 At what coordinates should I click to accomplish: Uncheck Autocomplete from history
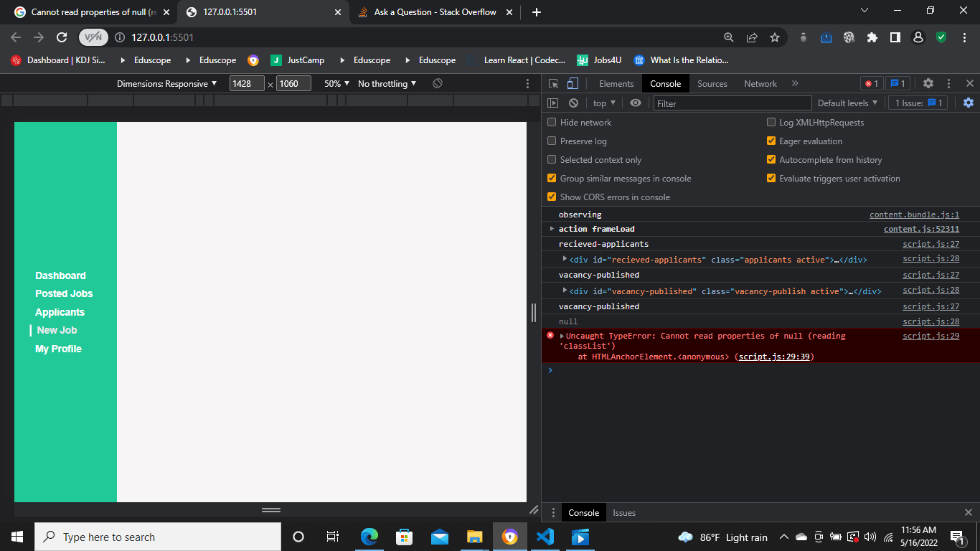coord(771,160)
